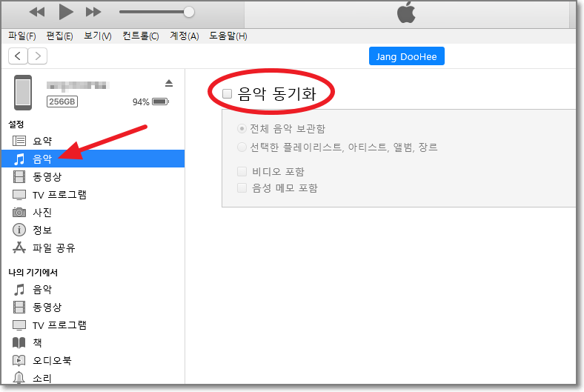This screenshot has height=392, width=584.
Task: Enable the 음악 동기화 checkbox
Action: point(228,93)
